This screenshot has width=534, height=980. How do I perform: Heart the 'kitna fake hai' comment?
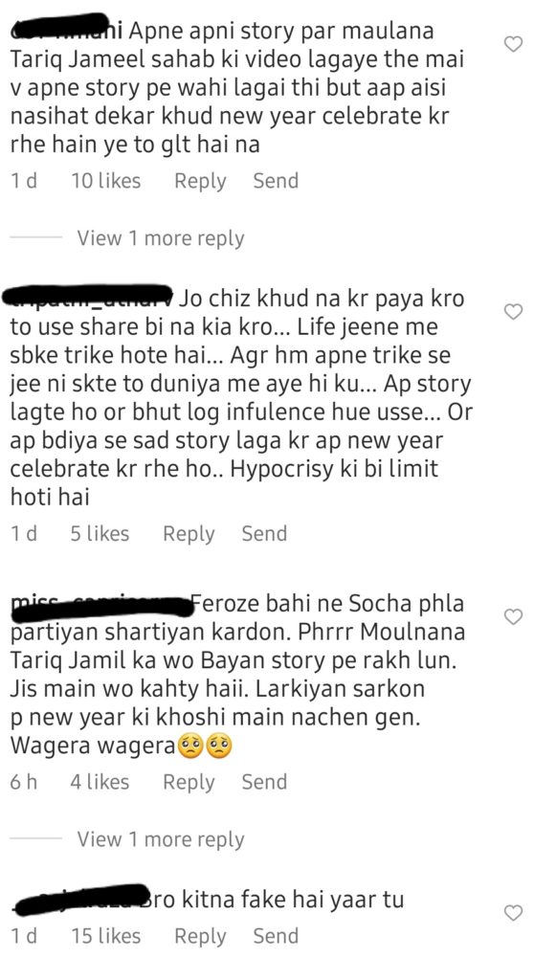(513, 913)
